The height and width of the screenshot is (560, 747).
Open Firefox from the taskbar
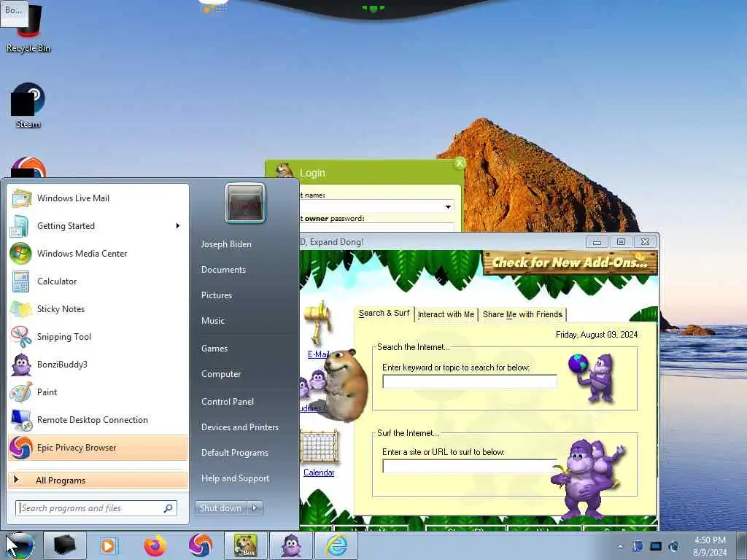click(x=155, y=545)
